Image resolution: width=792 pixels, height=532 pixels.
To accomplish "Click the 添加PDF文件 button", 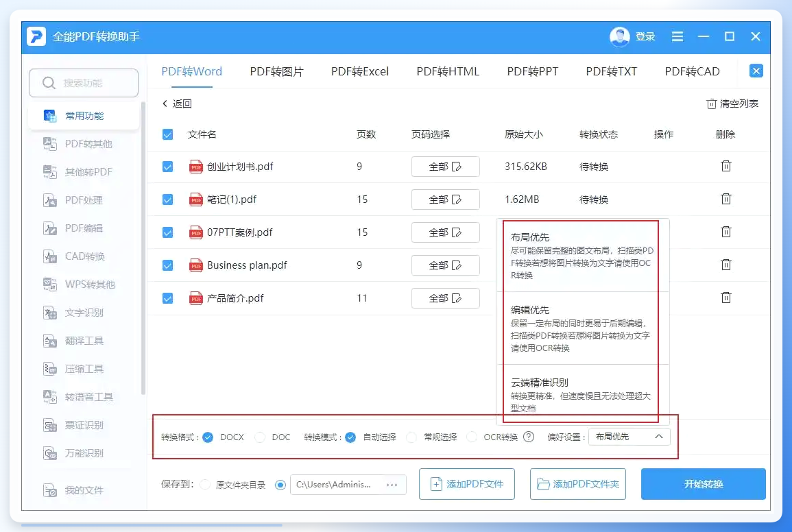I will (467, 484).
